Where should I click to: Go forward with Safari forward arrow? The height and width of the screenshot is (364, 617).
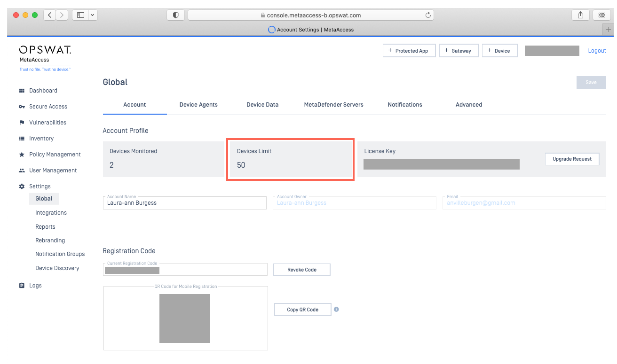pyautogui.click(x=62, y=15)
